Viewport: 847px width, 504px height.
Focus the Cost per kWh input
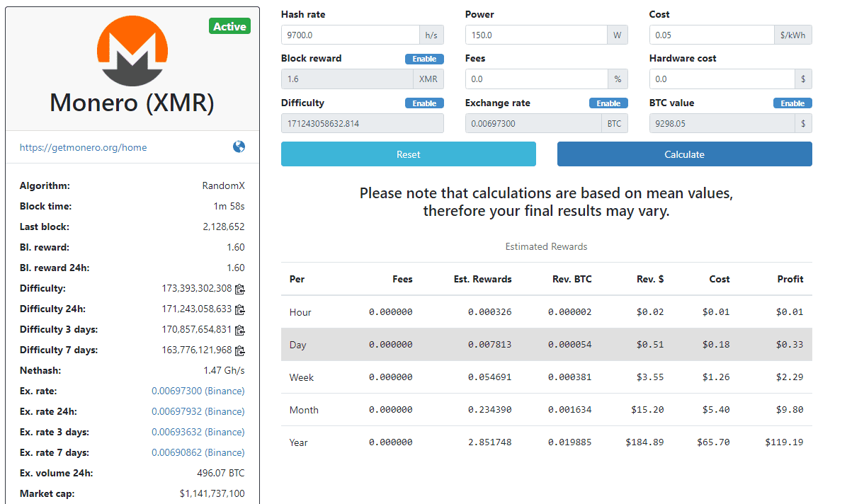712,35
